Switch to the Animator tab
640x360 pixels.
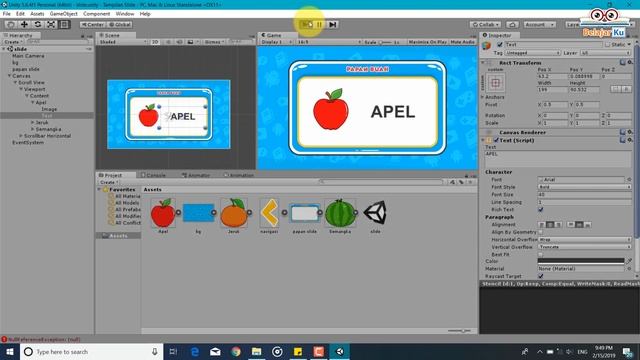pyautogui.click(x=196, y=175)
